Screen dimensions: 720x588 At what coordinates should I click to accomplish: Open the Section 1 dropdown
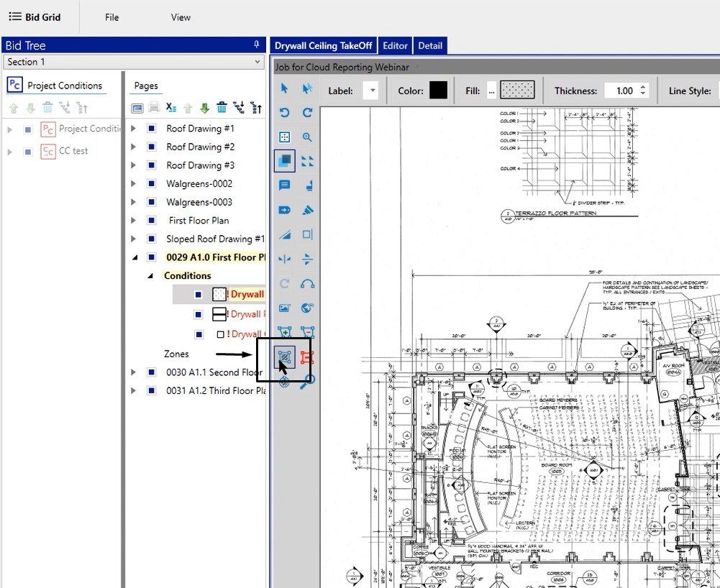[258, 63]
